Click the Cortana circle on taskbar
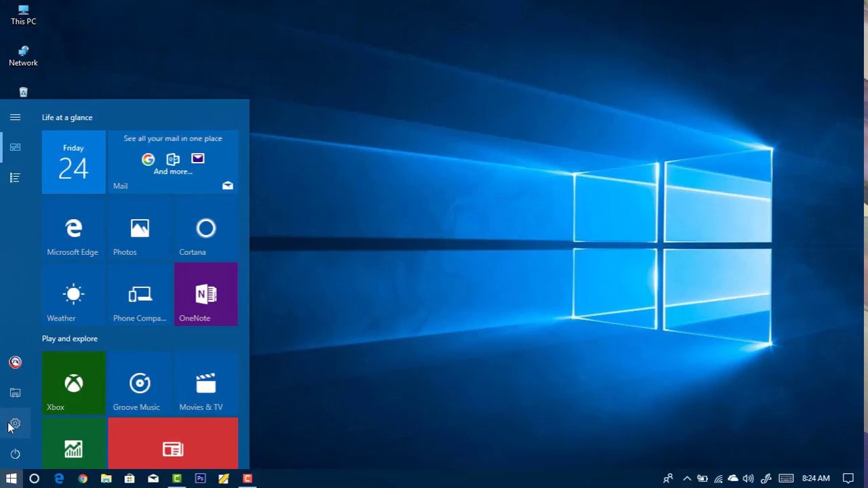Image resolution: width=868 pixels, height=488 pixels. (34, 479)
